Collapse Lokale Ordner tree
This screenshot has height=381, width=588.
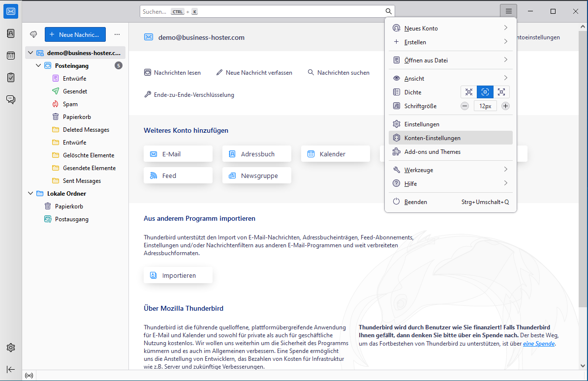click(x=31, y=193)
